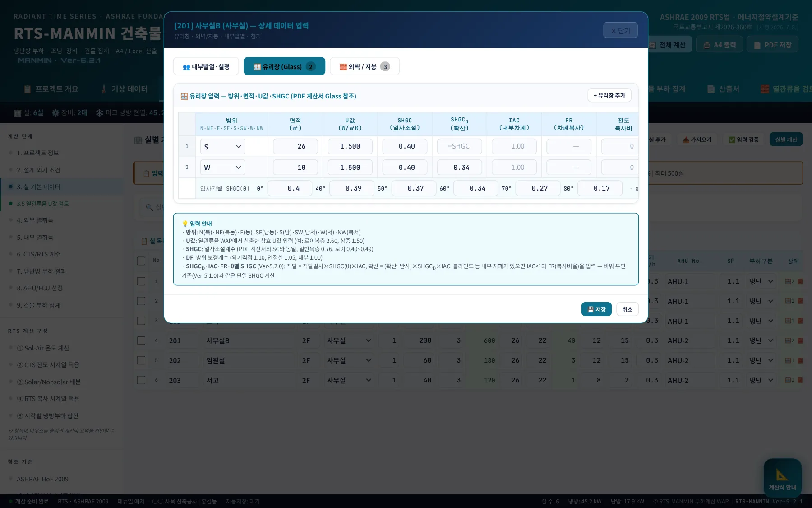Click the PDF 저장 button
812x508 pixels.
pyautogui.click(x=772, y=45)
